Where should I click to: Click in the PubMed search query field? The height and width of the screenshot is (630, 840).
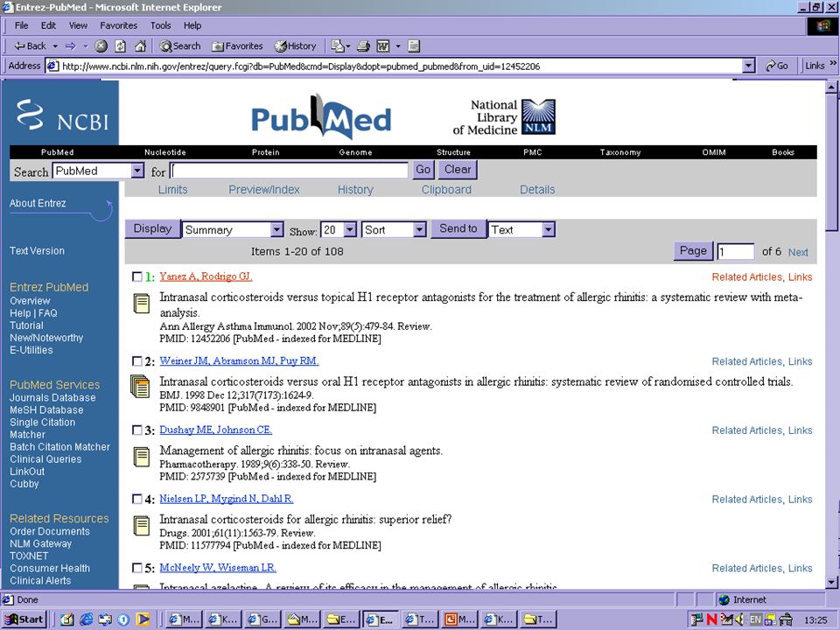pyautogui.click(x=290, y=171)
